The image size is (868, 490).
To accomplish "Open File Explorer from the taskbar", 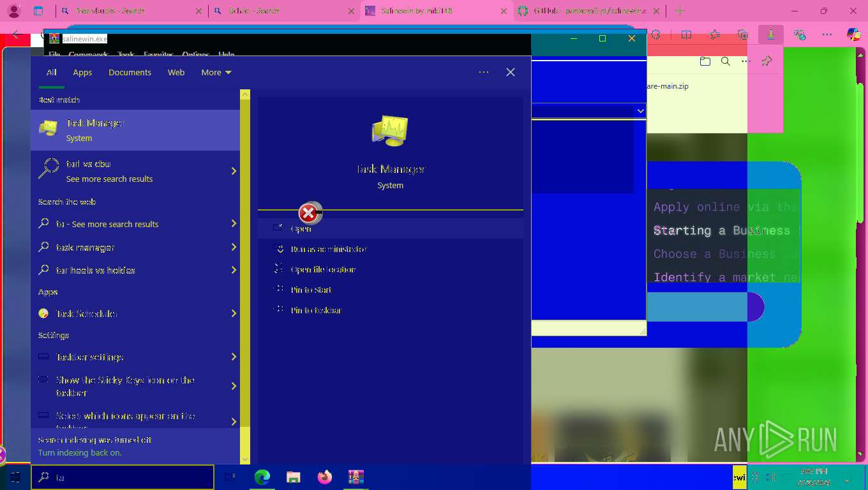I will click(293, 477).
